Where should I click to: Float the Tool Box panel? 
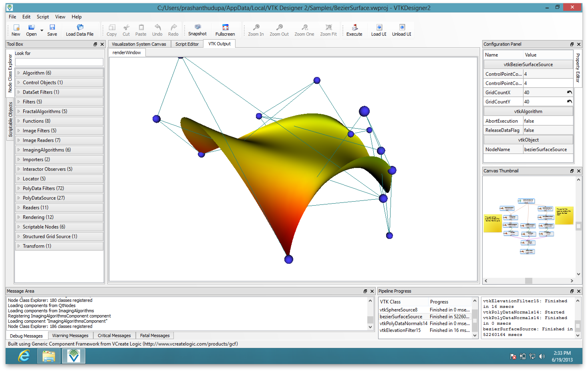[95, 44]
